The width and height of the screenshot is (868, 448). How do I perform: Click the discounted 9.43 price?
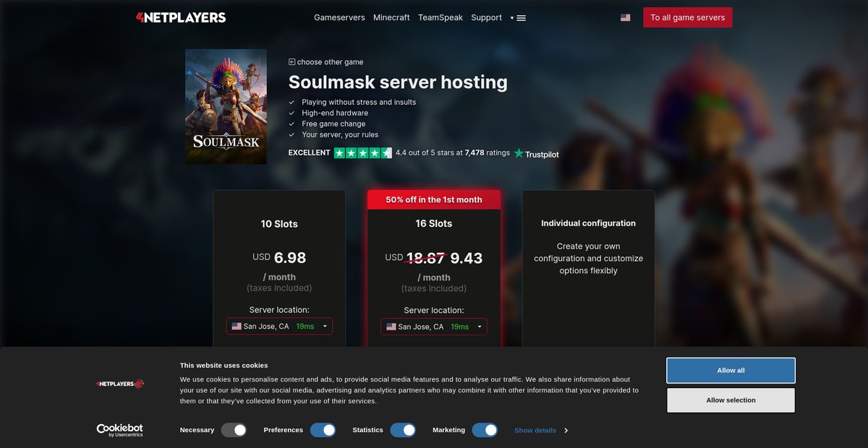click(467, 258)
